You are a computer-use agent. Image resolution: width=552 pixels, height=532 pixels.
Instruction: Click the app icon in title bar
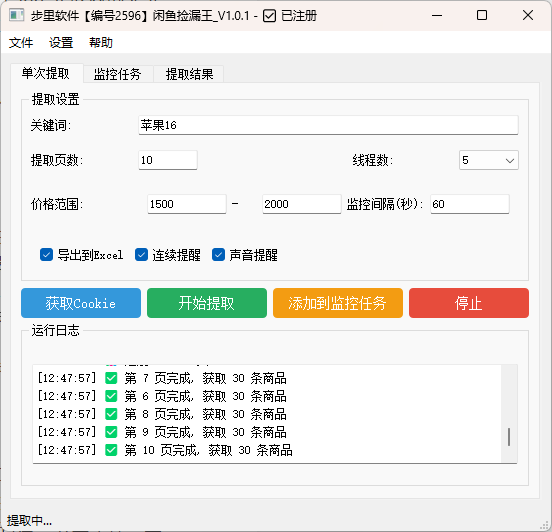point(16,15)
